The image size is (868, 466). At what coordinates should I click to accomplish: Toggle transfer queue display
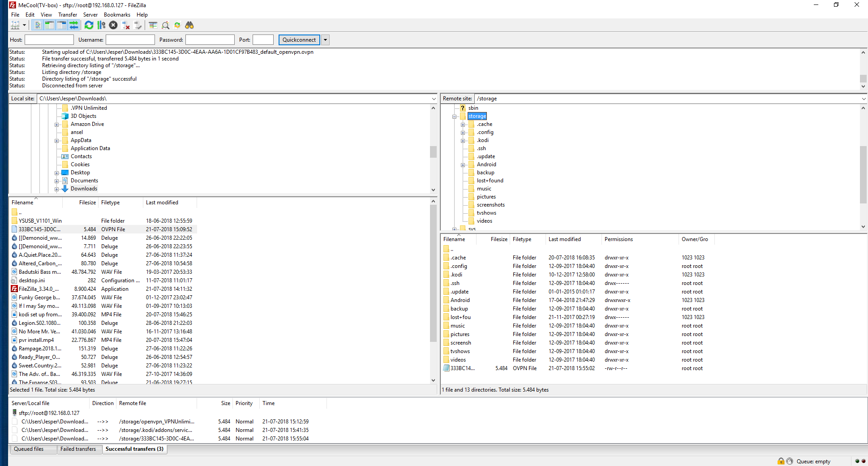coord(73,26)
